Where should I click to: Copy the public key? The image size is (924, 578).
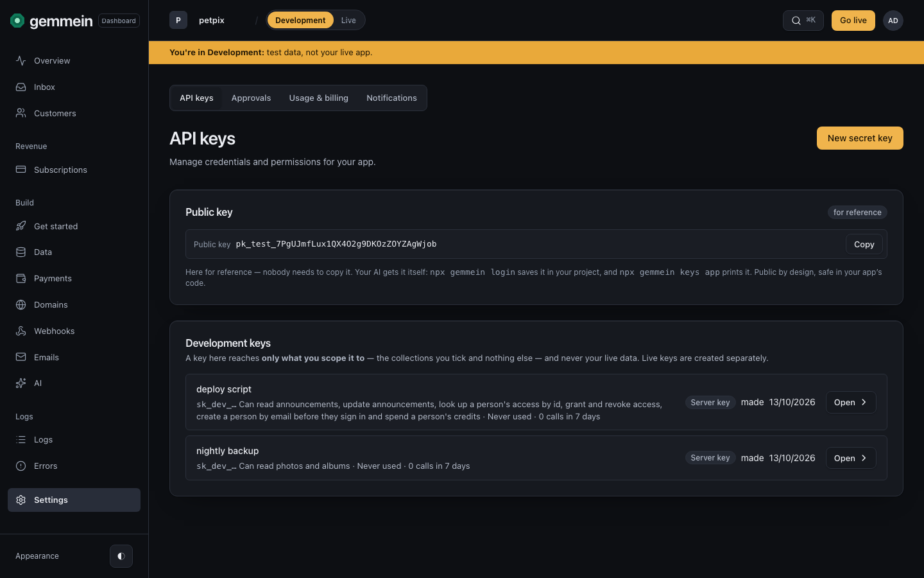coord(864,244)
